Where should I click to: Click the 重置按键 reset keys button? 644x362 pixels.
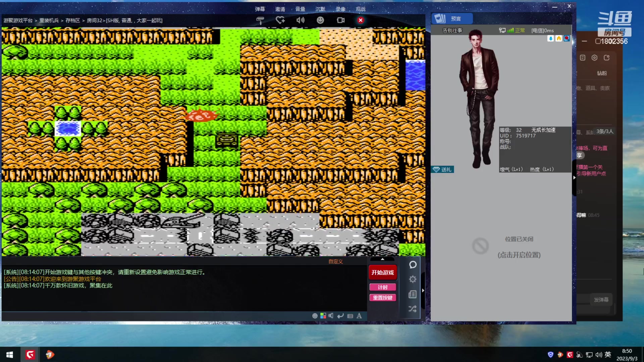[x=383, y=298]
